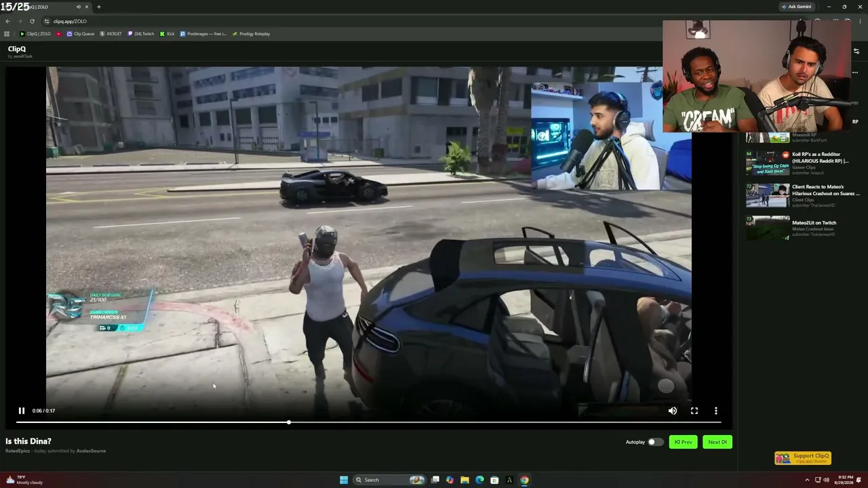868x488 pixels.
Task: Mute tab audio via the tab speaker icon
Action: click(78, 7)
